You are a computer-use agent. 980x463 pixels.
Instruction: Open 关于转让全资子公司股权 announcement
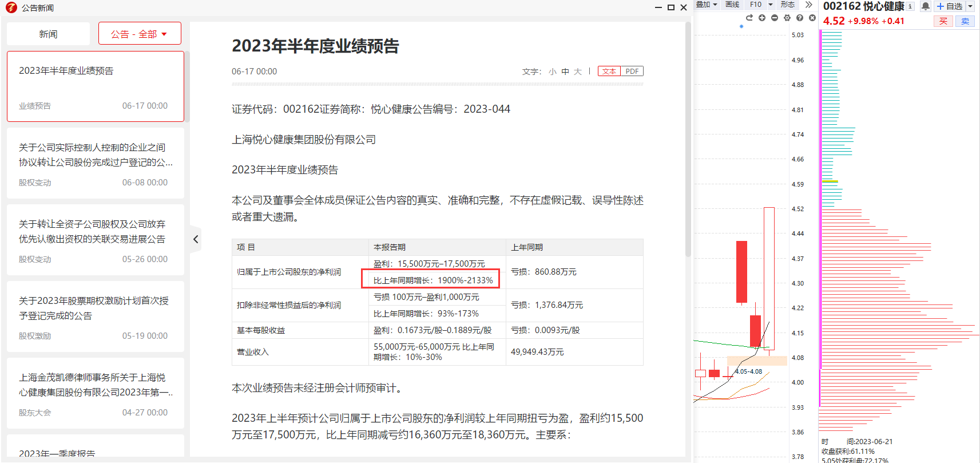[96, 240]
